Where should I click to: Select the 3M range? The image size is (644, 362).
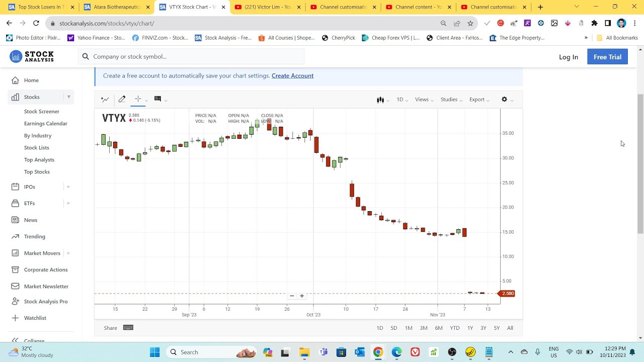(x=424, y=328)
